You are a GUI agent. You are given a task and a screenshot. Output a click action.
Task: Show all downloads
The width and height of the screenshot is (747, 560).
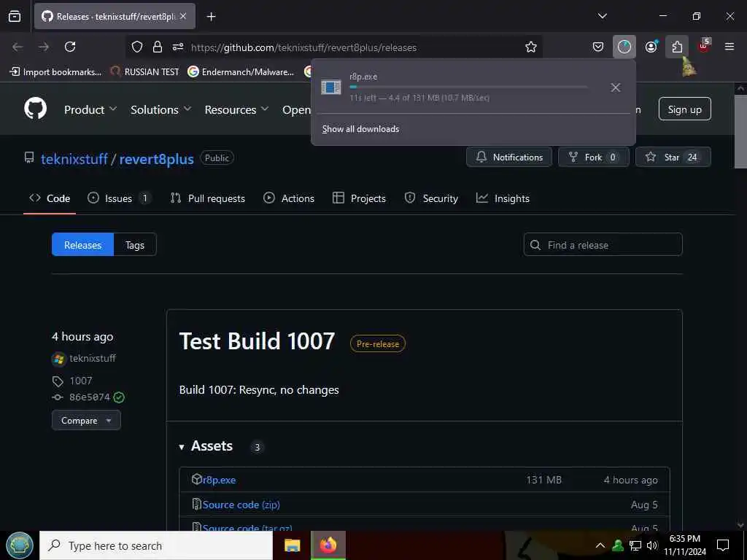click(x=360, y=129)
